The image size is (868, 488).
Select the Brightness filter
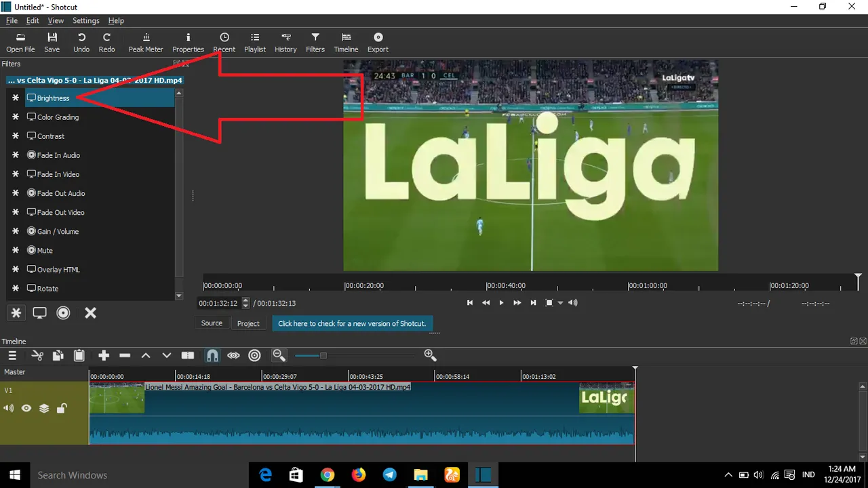click(x=100, y=98)
